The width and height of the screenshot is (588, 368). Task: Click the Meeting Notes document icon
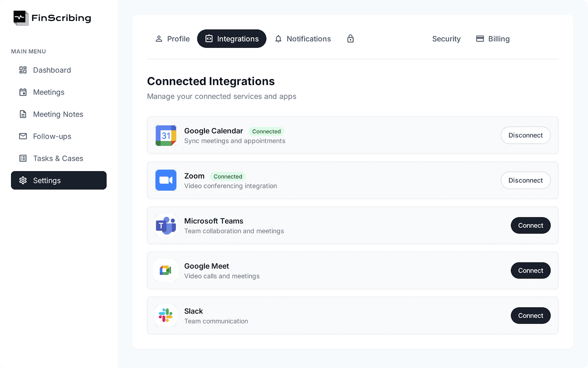tap(23, 114)
